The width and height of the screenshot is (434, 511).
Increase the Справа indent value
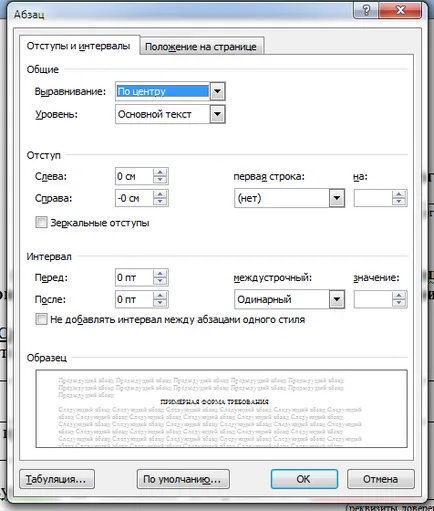coord(160,194)
